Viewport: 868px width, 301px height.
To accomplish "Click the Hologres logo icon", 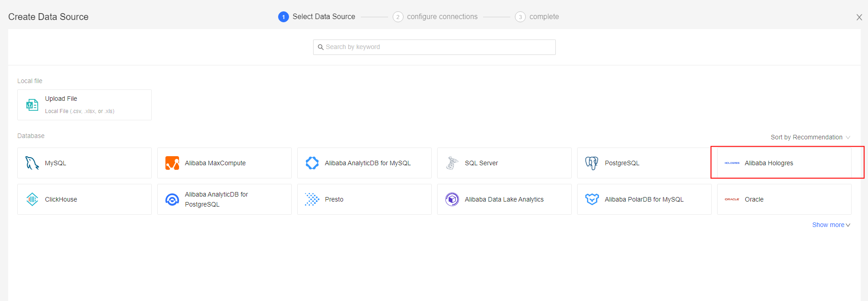I will click(732, 163).
